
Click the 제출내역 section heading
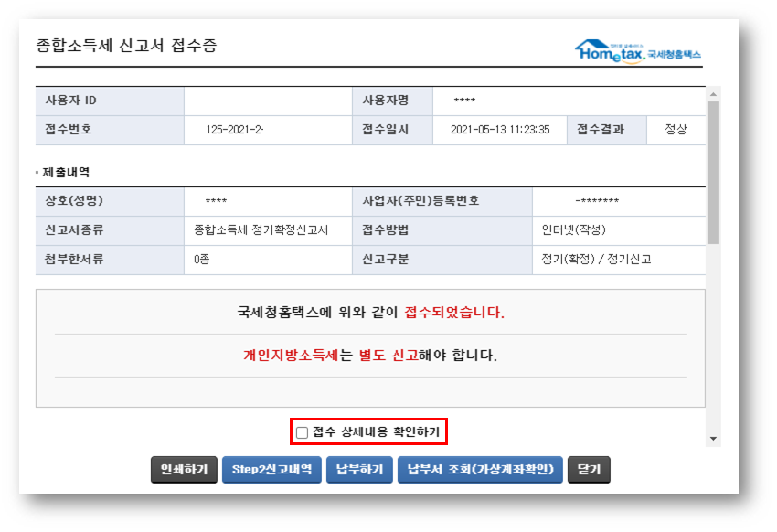[66, 173]
